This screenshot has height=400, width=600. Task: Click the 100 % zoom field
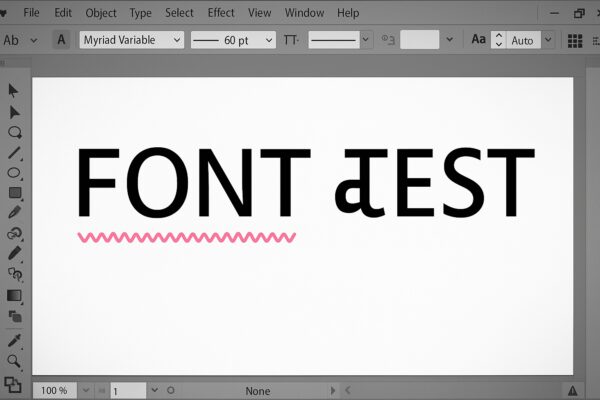54,390
